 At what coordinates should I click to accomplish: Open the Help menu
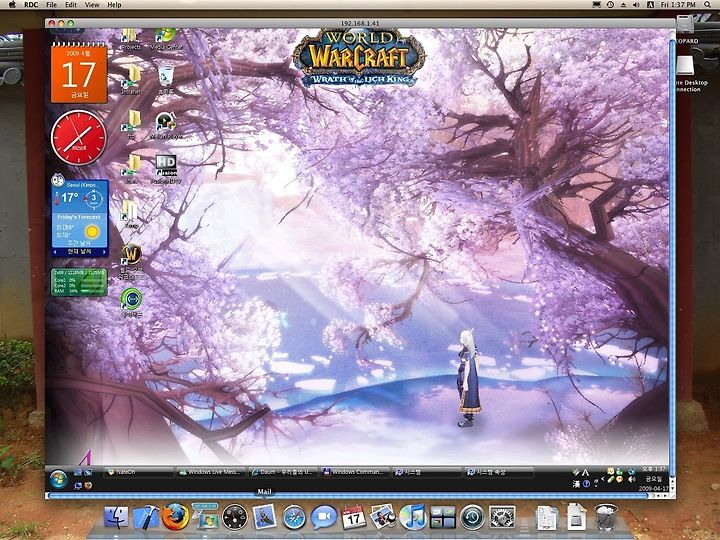[114, 5]
